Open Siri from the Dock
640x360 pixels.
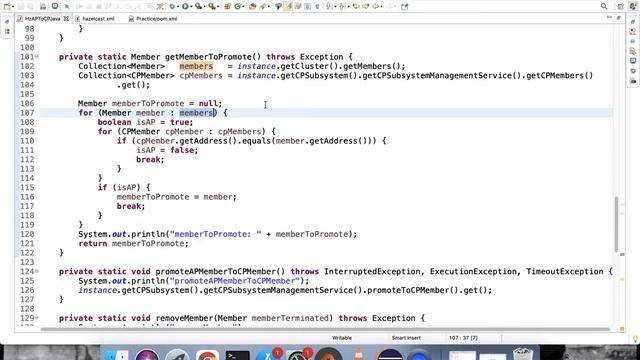pos(147,354)
